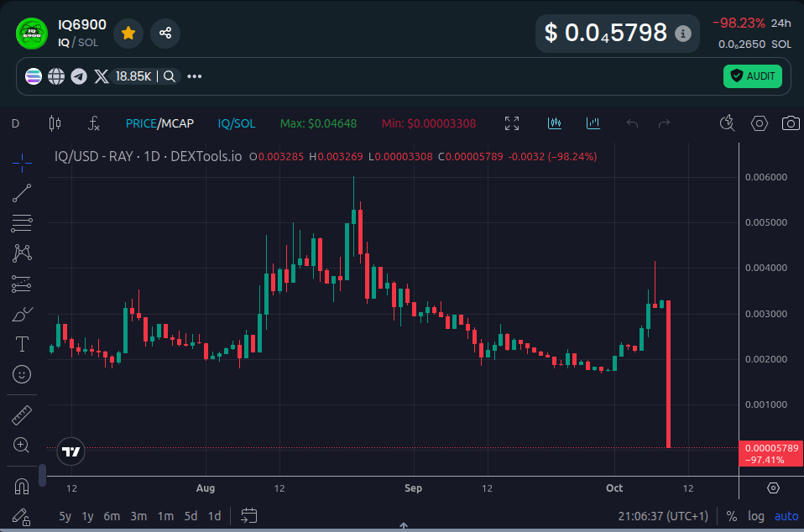
Task: Open the Telegram link icon
Action: 79,76
